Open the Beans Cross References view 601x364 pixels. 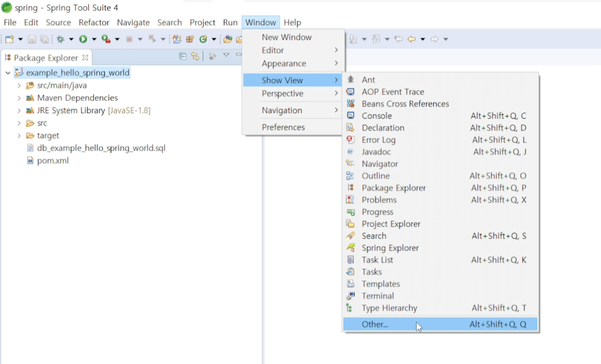click(x=441, y=104)
